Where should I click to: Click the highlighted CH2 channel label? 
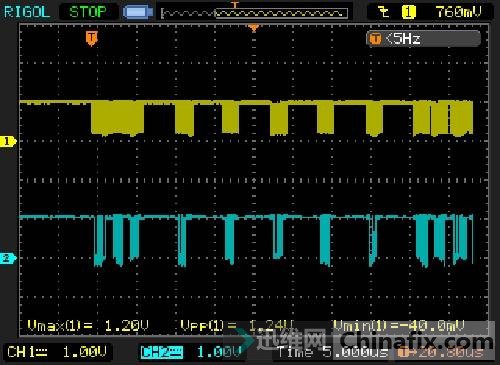click(162, 352)
